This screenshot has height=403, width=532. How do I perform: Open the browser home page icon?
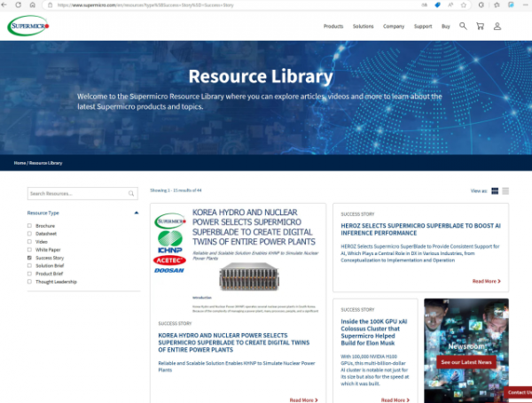click(x=33, y=4)
